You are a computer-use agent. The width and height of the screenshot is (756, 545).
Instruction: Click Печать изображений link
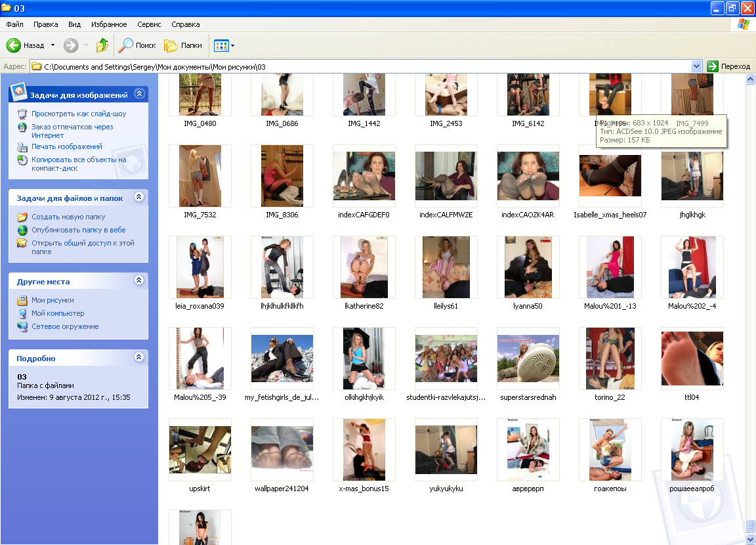pos(66,146)
